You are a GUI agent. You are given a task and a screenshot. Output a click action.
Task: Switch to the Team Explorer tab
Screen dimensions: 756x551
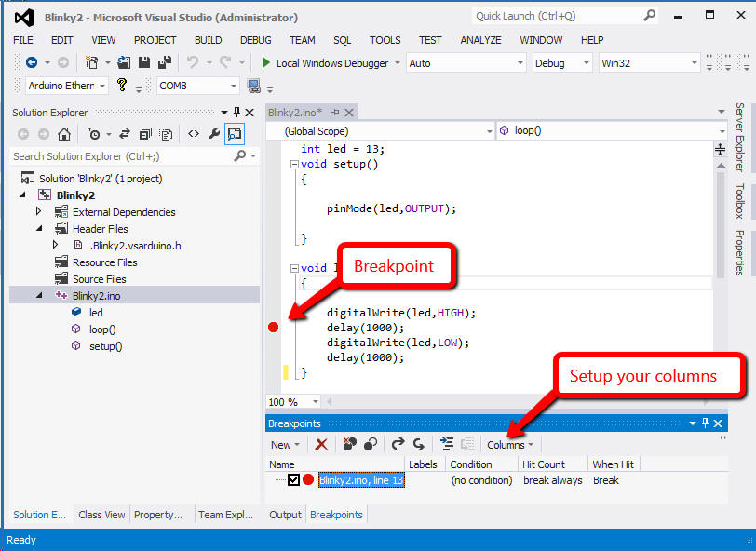(225, 515)
